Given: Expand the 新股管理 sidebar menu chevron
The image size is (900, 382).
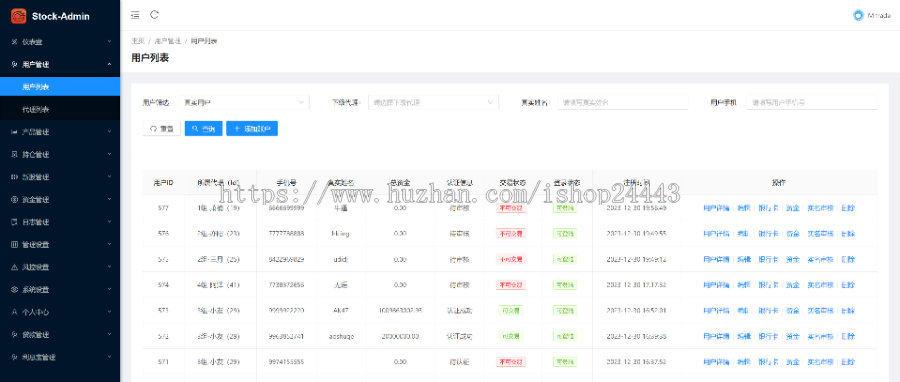Looking at the screenshot, I should pyautogui.click(x=109, y=177).
